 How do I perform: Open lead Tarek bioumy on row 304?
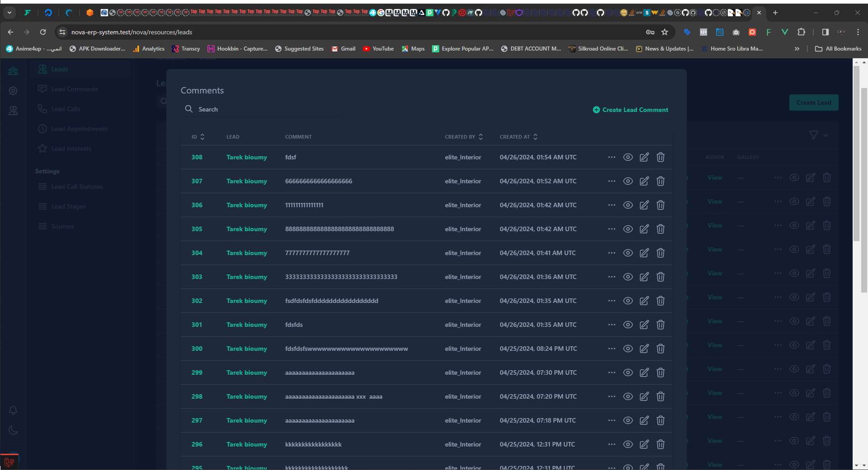pyautogui.click(x=246, y=253)
